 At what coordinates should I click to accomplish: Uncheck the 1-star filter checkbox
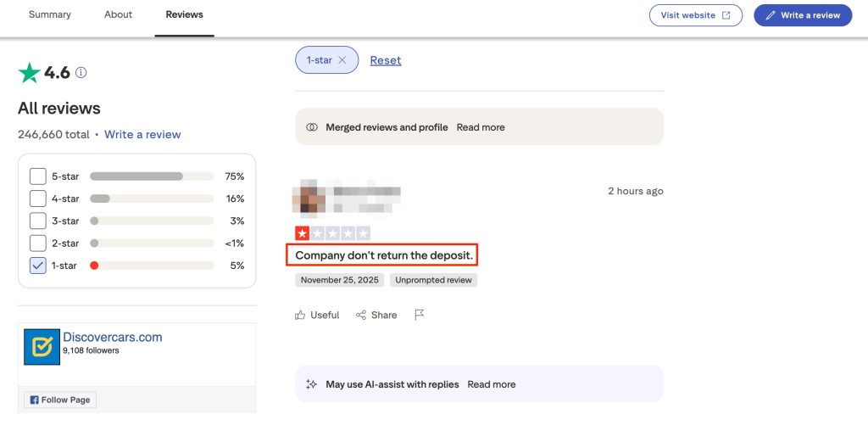[38, 266]
